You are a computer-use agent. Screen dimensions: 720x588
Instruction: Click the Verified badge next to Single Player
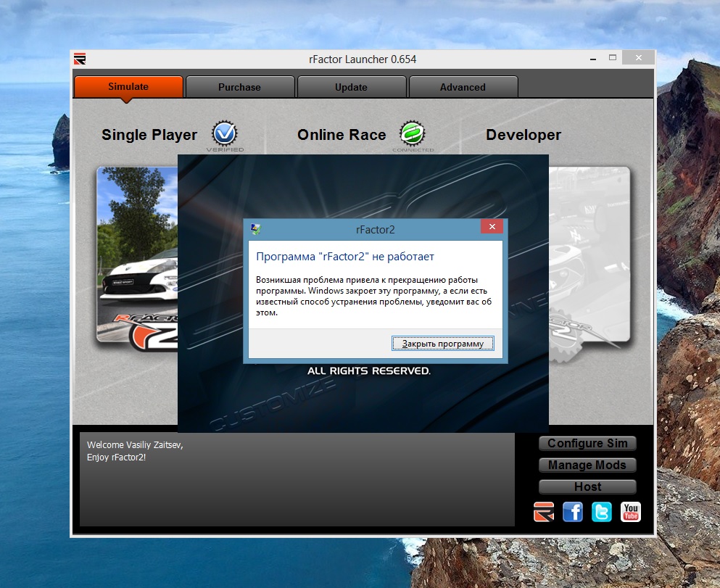click(x=225, y=134)
